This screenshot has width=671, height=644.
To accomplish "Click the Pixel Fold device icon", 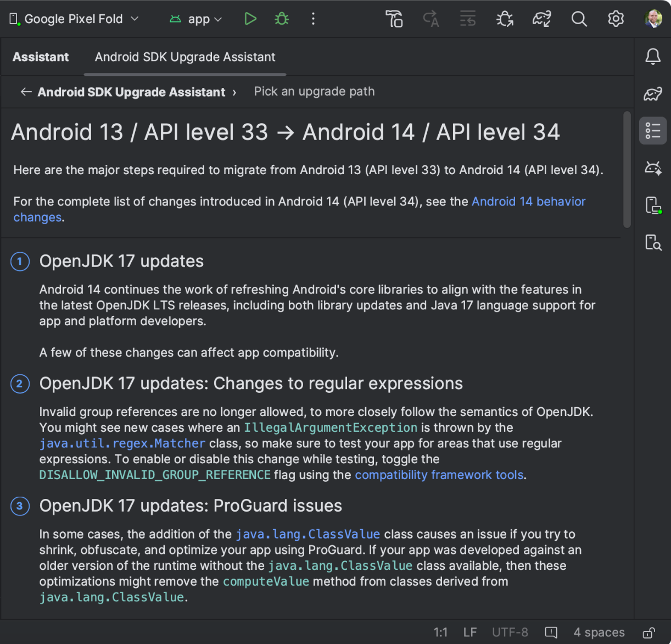I will [x=14, y=19].
